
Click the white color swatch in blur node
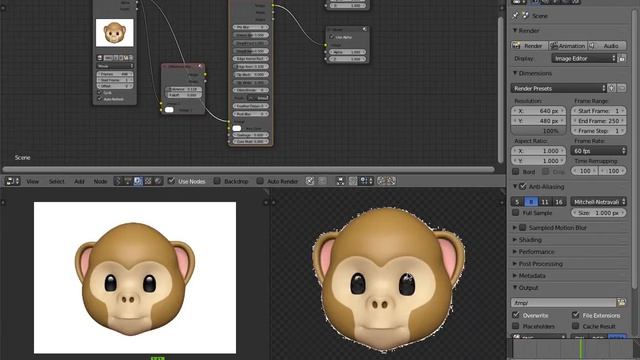tap(169, 109)
